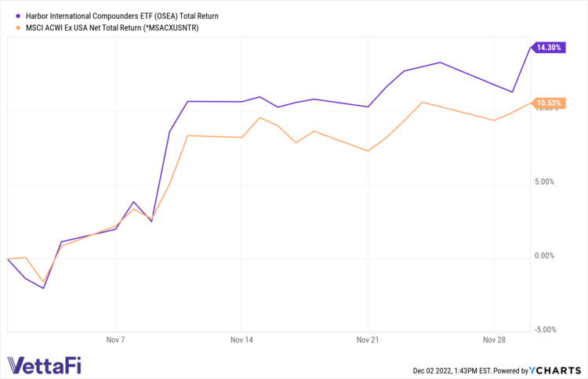Click the 0.00% y-axis label
The height and width of the screenshot is (379, 588).
543,255
